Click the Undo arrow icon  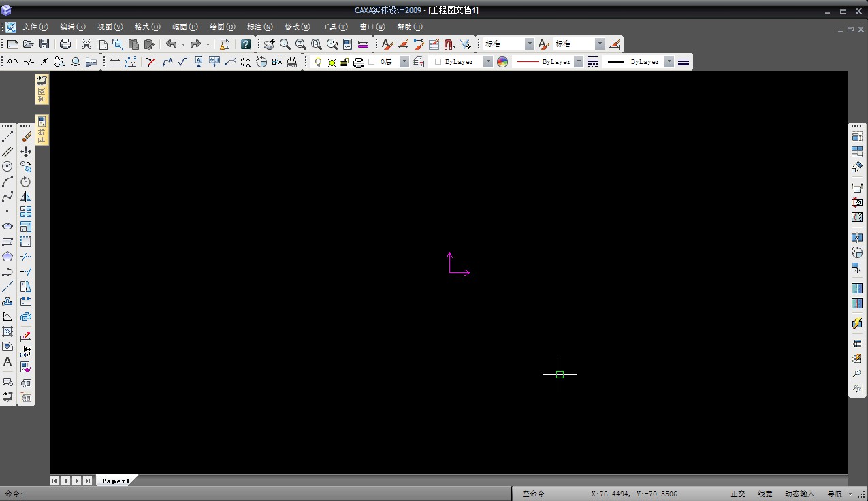click(x=171, y=44)
